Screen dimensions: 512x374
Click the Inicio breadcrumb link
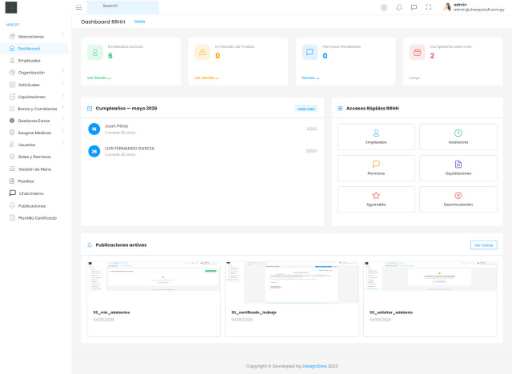(140, 22)
